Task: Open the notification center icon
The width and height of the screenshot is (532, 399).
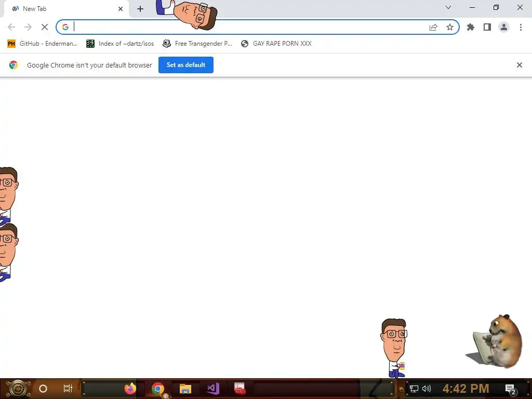Action: (x=511, y=389)
